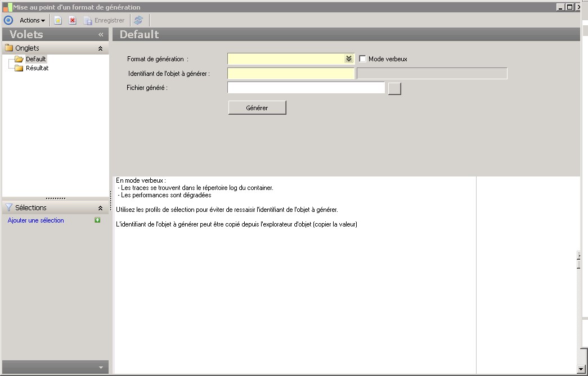Image resolution: width=588 pixels, height=376 pixels.
Task: Open the bottom-left panel dropdown arrow
Action: point(101,368)
